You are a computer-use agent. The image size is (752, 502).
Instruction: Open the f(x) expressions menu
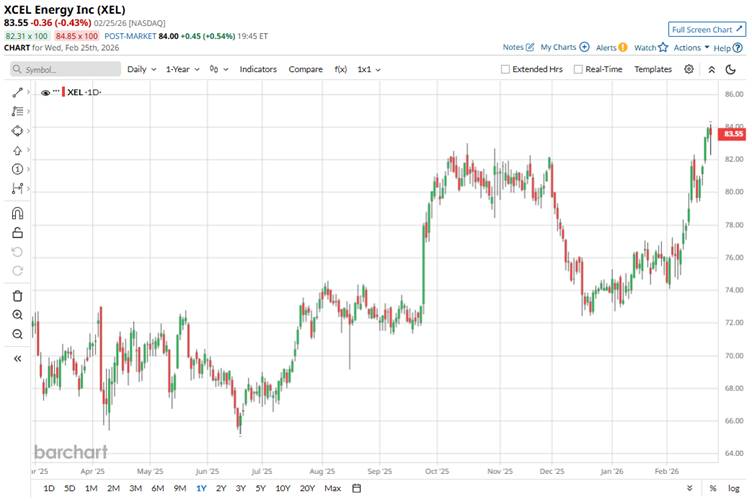pos(341,70)
